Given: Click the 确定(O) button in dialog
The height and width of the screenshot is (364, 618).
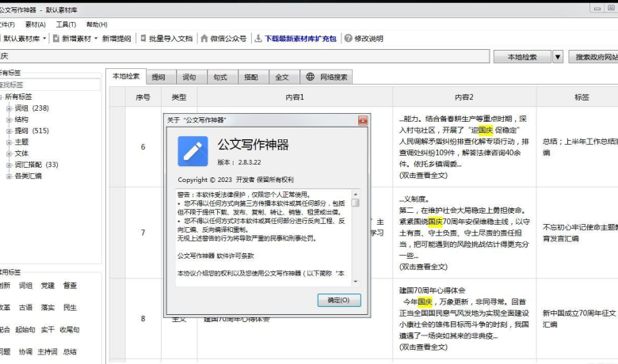Looking at the screenshot, I should pos(339,300).
